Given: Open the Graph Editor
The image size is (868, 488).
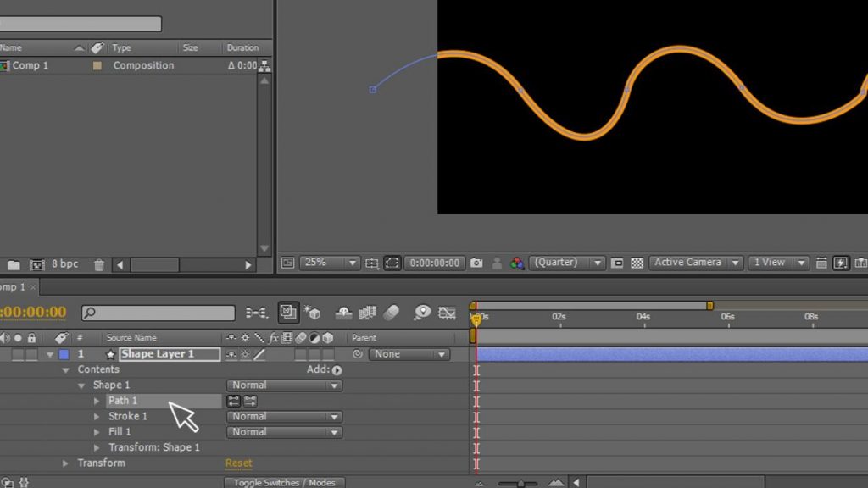Looking at the screenshot, I should tap(447, 313).
